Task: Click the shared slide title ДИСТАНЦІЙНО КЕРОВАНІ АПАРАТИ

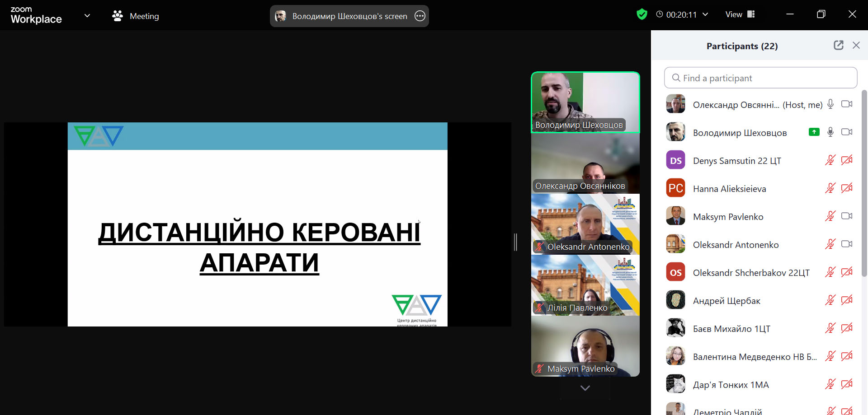Action: pyautogui.click(x=259, y=247)
